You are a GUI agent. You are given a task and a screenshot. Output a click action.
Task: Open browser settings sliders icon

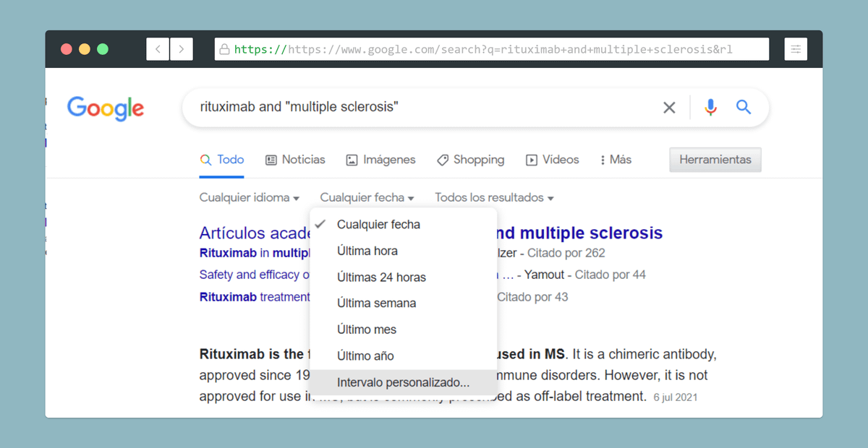[x=796, y=49]
